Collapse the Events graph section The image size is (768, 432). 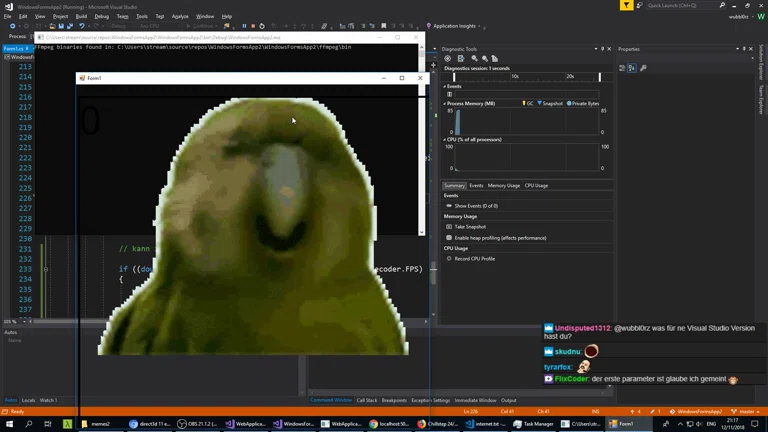tap(445, 86)
